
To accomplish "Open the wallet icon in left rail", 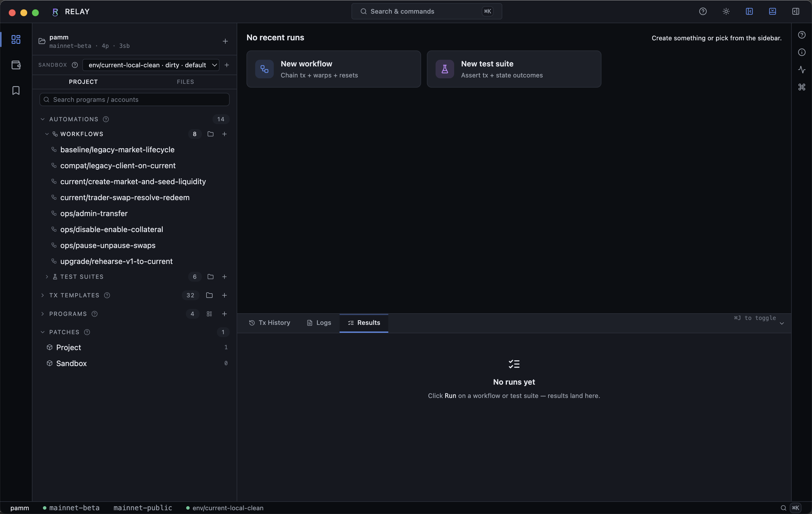I will pos(16,65).
